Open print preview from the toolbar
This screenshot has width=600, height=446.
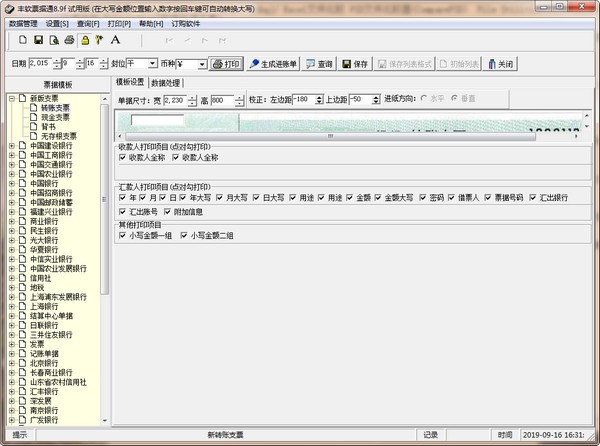coord(54,40)
